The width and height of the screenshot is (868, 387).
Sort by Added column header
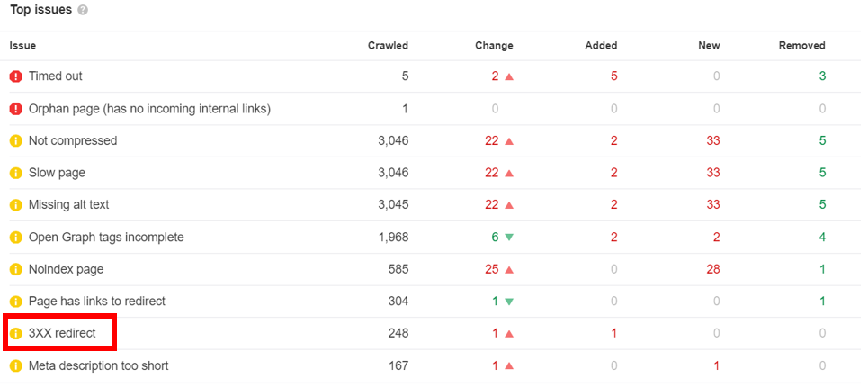(x=601, y=46)
